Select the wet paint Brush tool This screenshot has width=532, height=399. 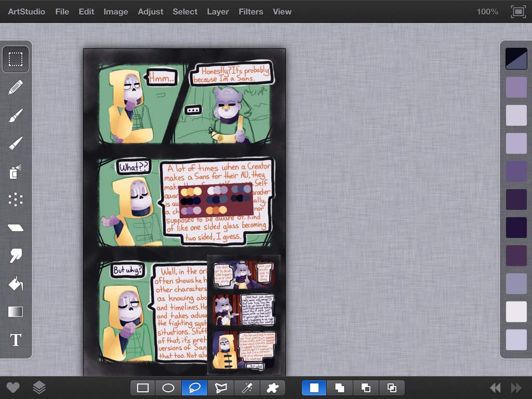(x=16, y=116)
